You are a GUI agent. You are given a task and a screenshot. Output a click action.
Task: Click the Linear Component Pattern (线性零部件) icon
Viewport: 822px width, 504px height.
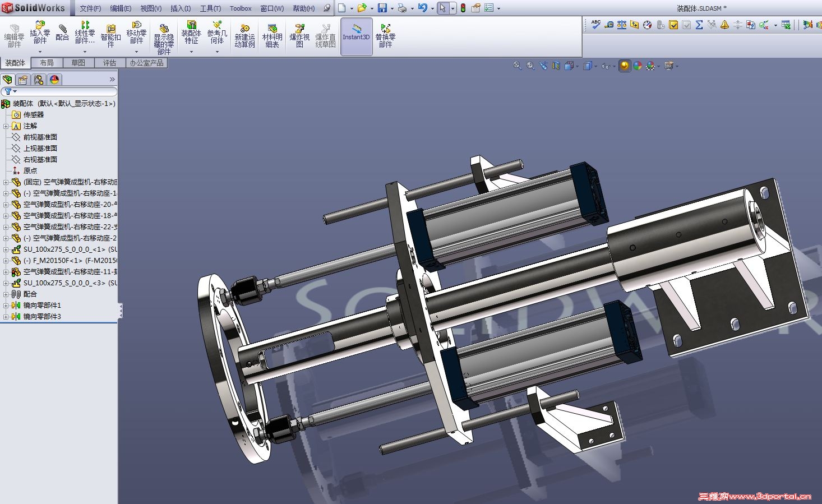coord(85,33)
